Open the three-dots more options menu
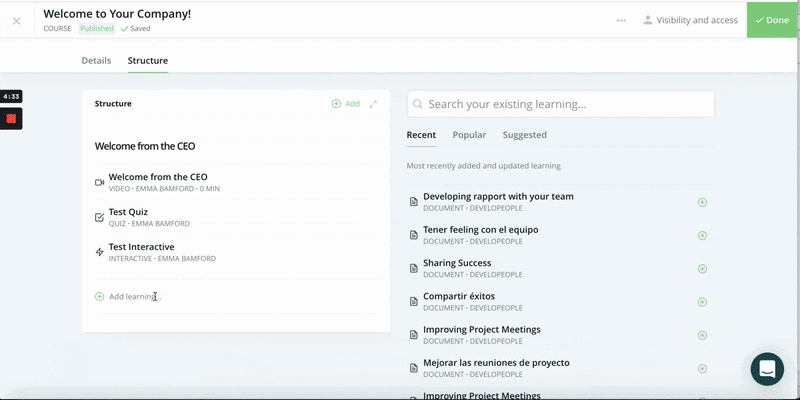 (621, 20)
